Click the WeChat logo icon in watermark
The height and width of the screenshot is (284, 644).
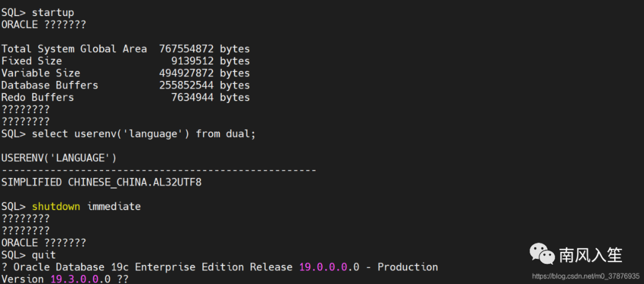coord(542,254)
